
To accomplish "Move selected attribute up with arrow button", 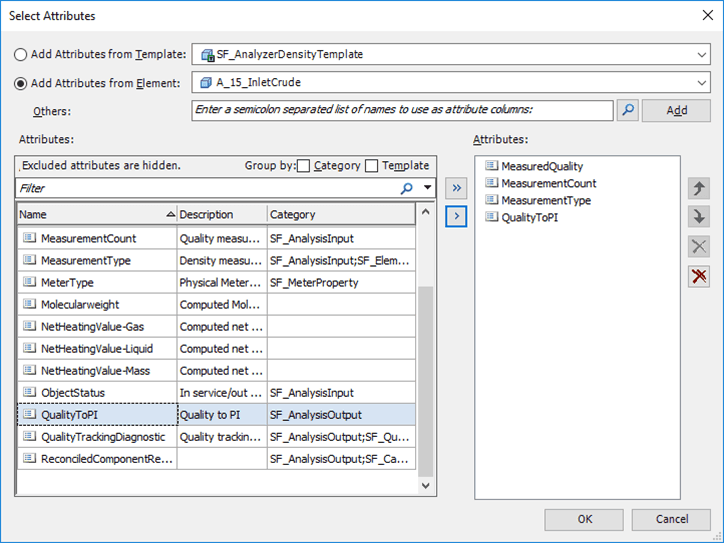I will click(699, 188).
